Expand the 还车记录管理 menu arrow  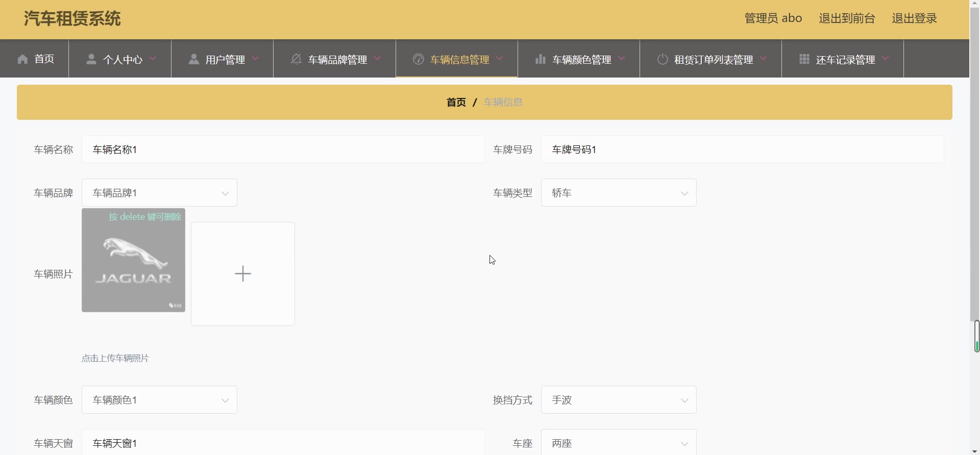pos(885,59)
